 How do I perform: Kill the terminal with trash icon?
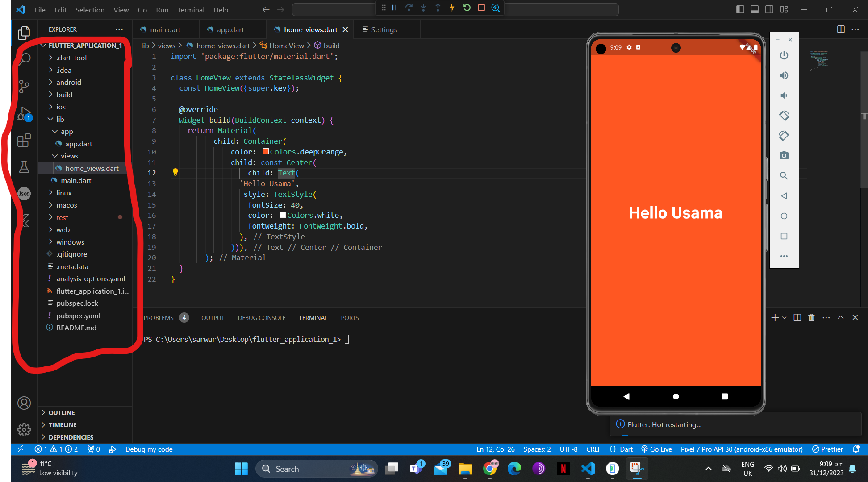[811, 317]
